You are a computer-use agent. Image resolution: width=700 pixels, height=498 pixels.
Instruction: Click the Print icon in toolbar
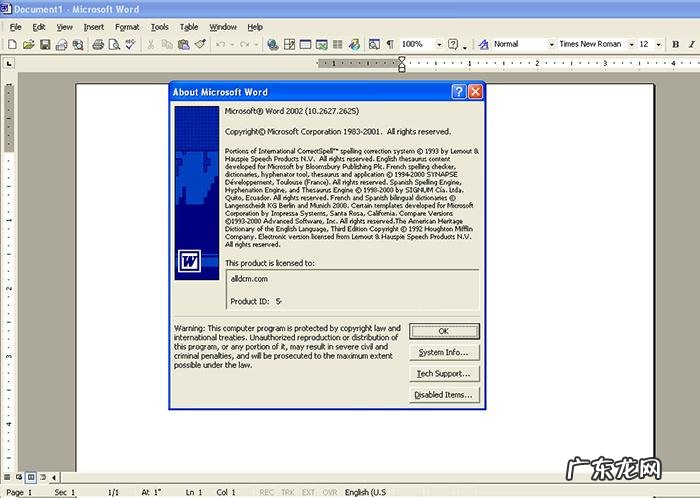[x=97, y=45]
